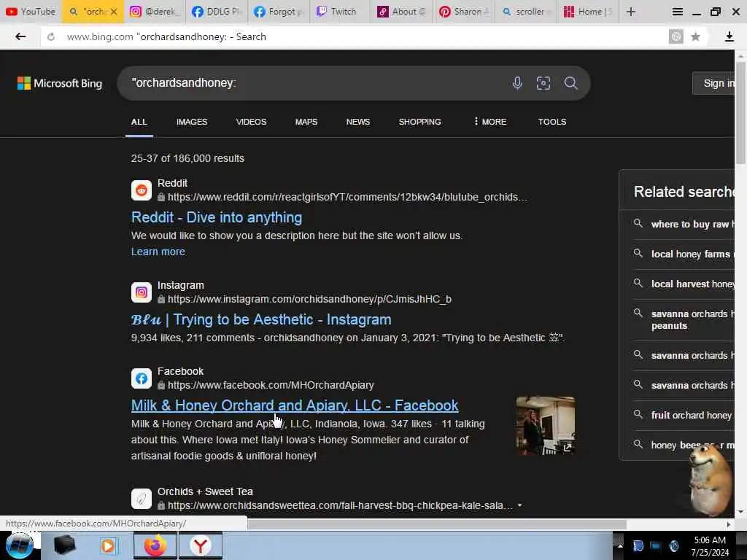The width and height of the screenshot is (747, 560).
Task: Select the SHOPPING search category
Action: click(x=419, y=122)
